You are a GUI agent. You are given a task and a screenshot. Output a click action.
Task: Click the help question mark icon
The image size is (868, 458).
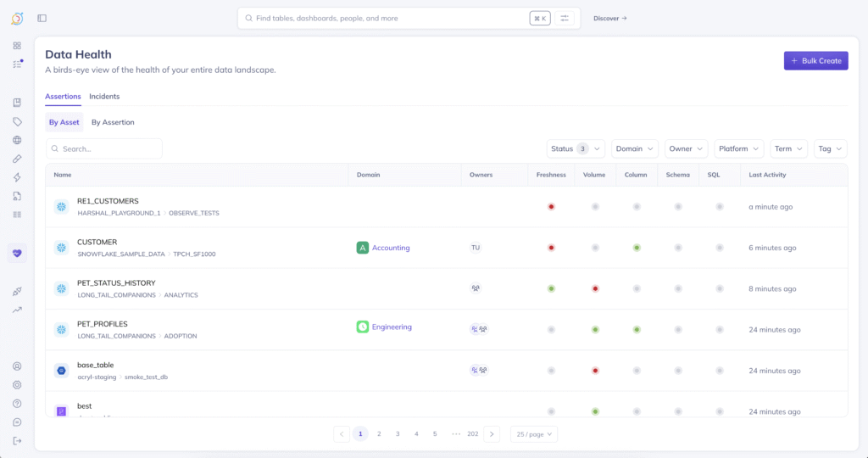pos(17,404)
